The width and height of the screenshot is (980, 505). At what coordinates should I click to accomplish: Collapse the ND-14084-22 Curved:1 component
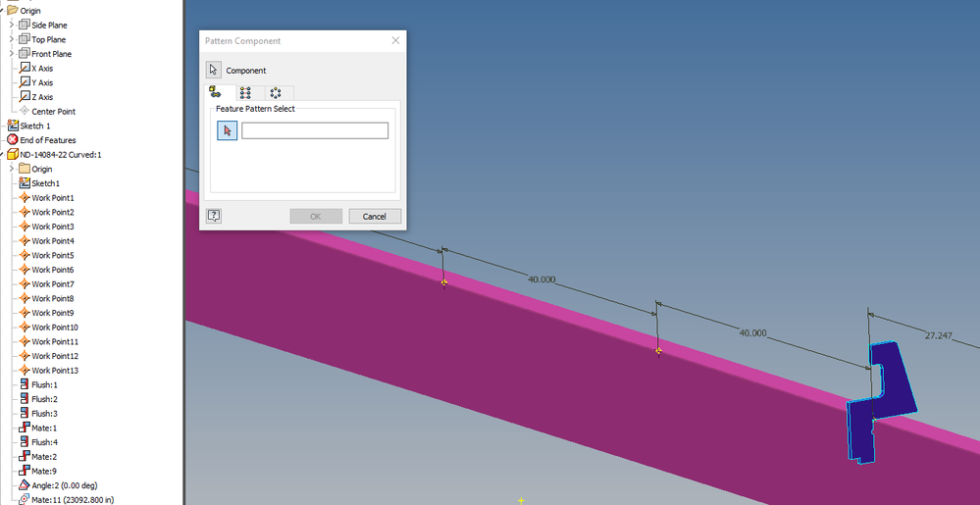3,154
